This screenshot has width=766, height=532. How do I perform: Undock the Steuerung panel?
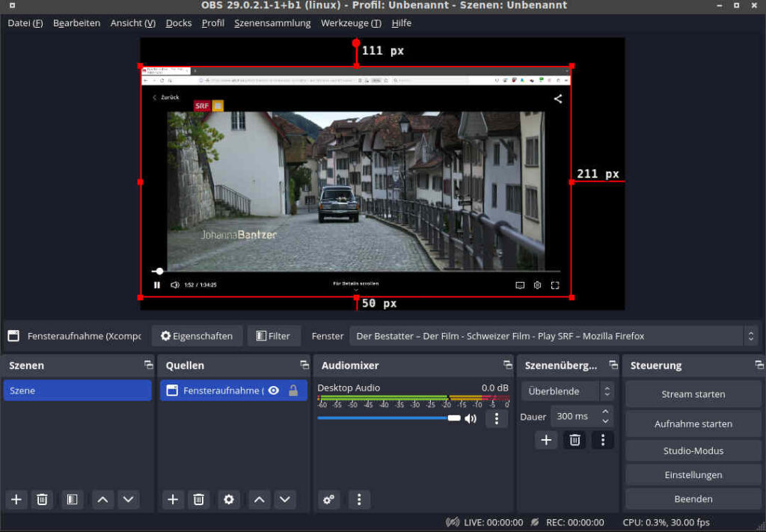point(759,365)
